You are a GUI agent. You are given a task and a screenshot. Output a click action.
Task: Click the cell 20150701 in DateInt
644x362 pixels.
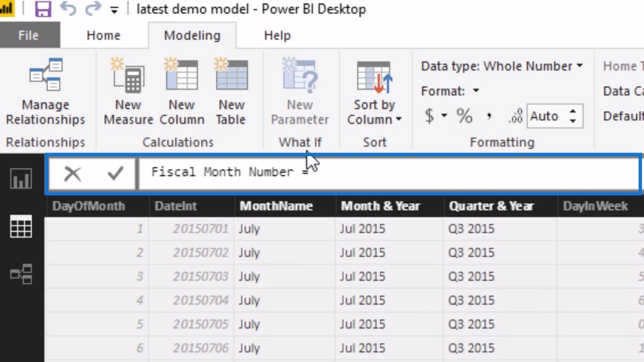point(192,229)
